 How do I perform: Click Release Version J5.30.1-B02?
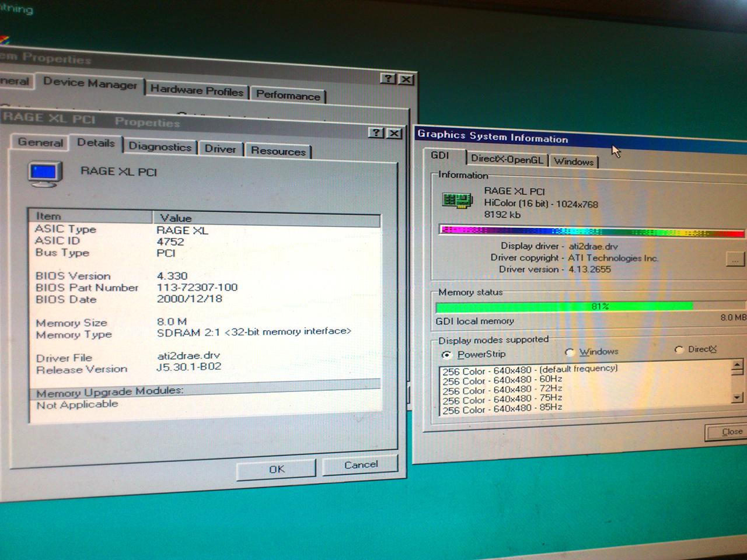click(x=189, y=367)
